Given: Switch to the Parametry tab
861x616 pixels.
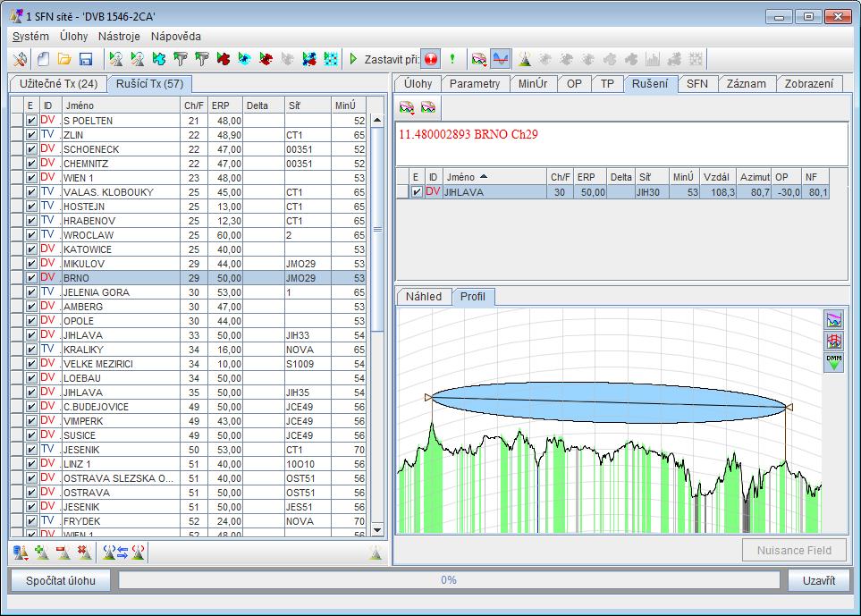Looking at the screenshot, I should [475, 84].
